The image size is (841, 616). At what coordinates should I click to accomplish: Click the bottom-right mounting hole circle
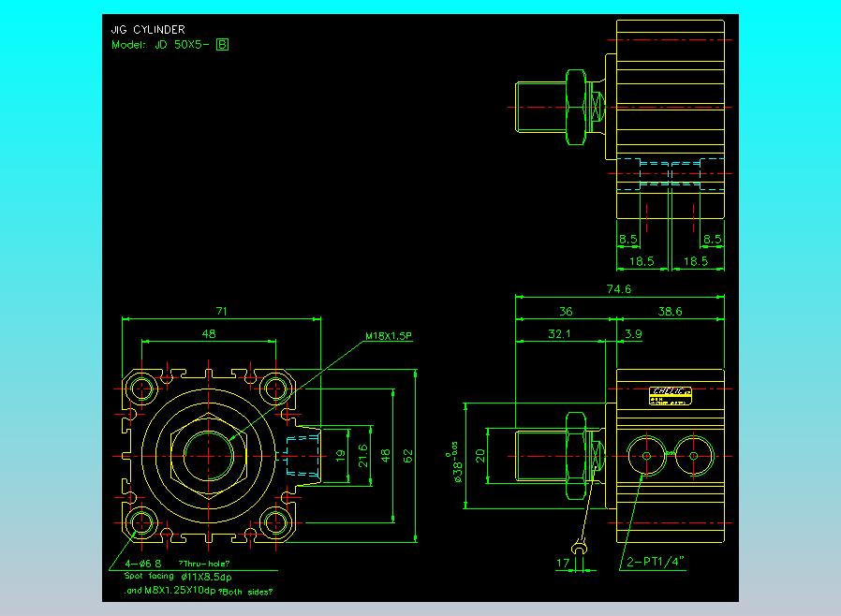click(x=275, y=523)
